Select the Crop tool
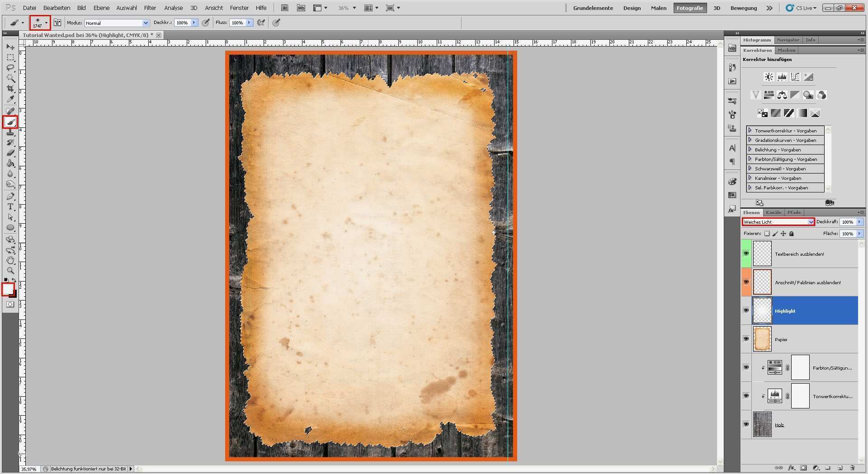The height and width of the screenshot is (474, 868). point(10,89)
